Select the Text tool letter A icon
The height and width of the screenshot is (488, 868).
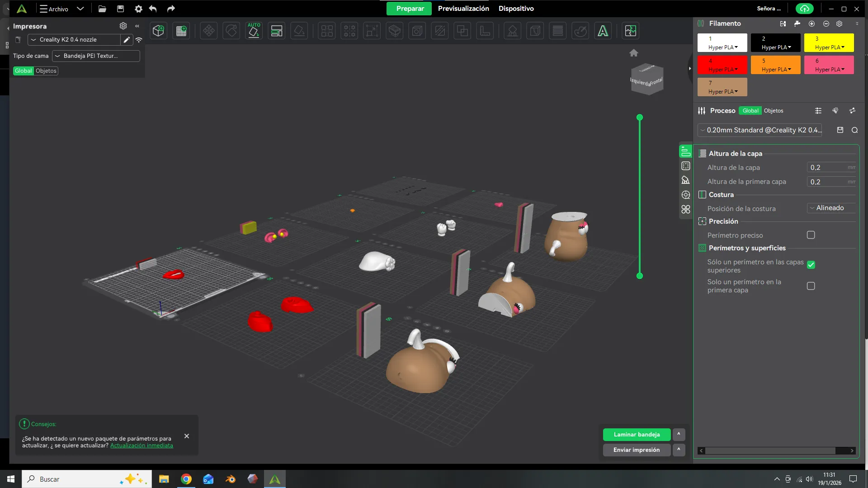pos(603,31)
